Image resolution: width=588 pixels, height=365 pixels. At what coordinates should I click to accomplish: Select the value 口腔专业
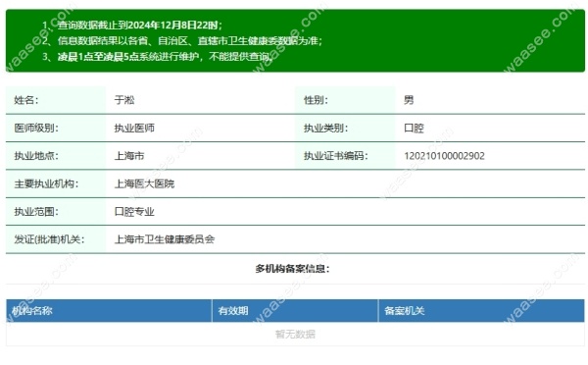[134, 211]
